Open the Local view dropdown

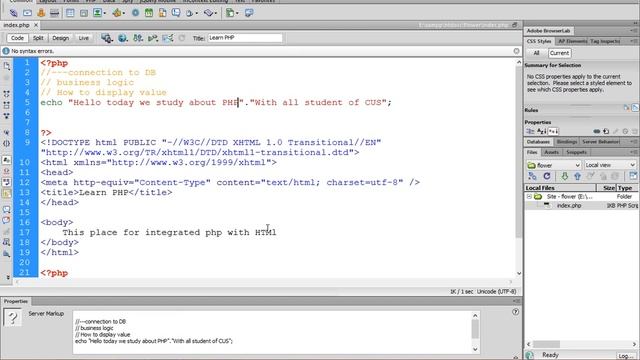coord(610,165)
